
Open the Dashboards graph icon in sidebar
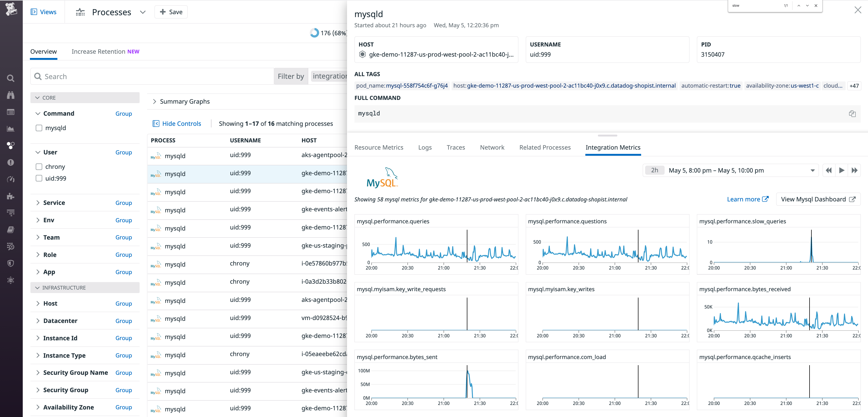click(x=10, y=128)
